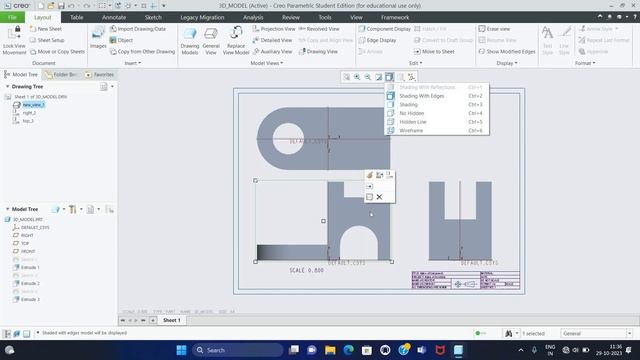This screenshot has height=360, width=640.
Task: Click the Save icon in quick access toolbar
Action: [61, 6]
